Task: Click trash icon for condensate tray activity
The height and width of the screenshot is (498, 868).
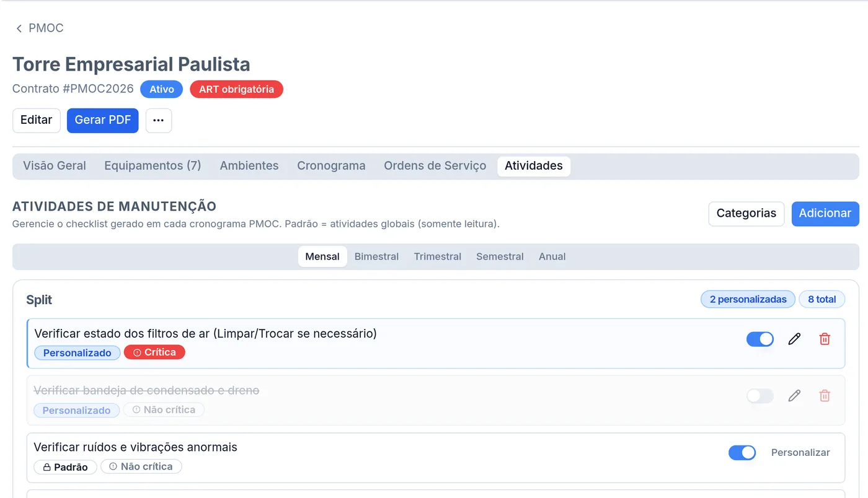Action: 825,396
